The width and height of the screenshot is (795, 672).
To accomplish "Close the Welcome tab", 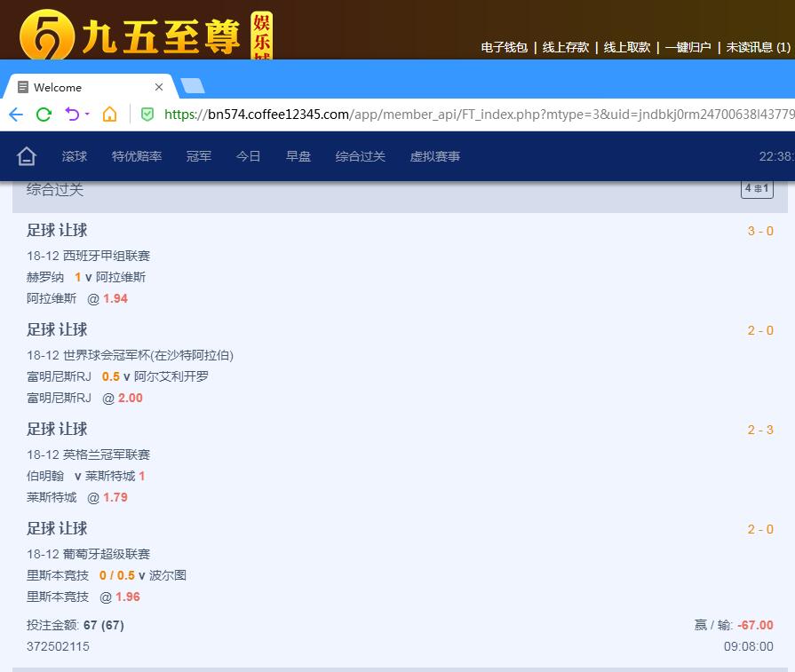I will 159,87.
